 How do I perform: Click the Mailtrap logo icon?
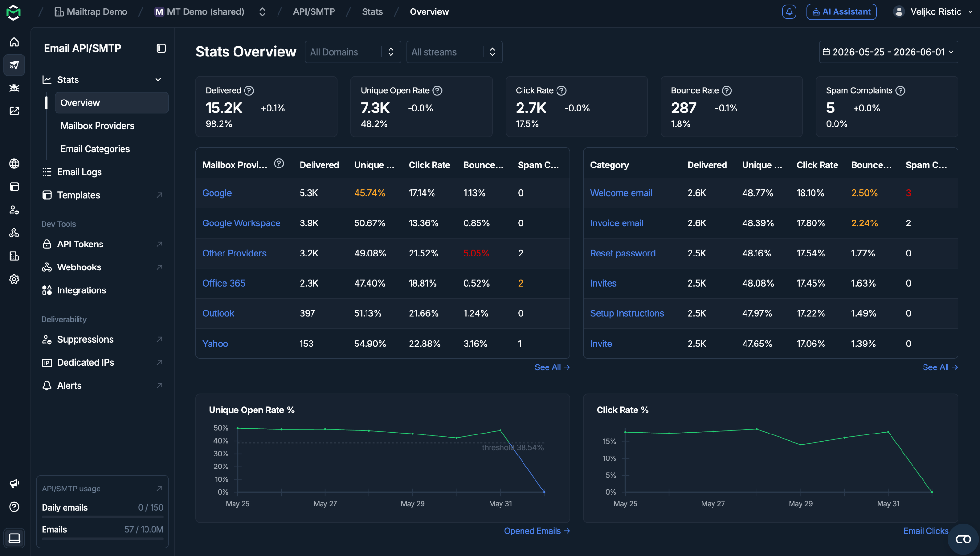point(13,12)
